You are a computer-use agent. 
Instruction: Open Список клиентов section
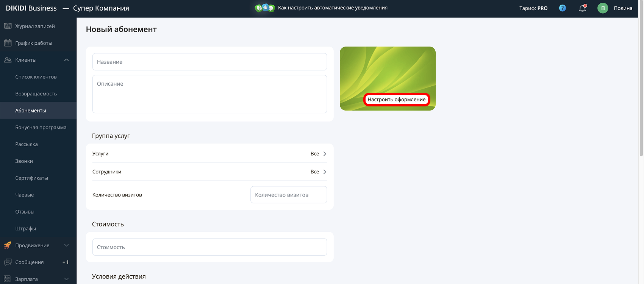pyautogui.click(x=36, y=77)
